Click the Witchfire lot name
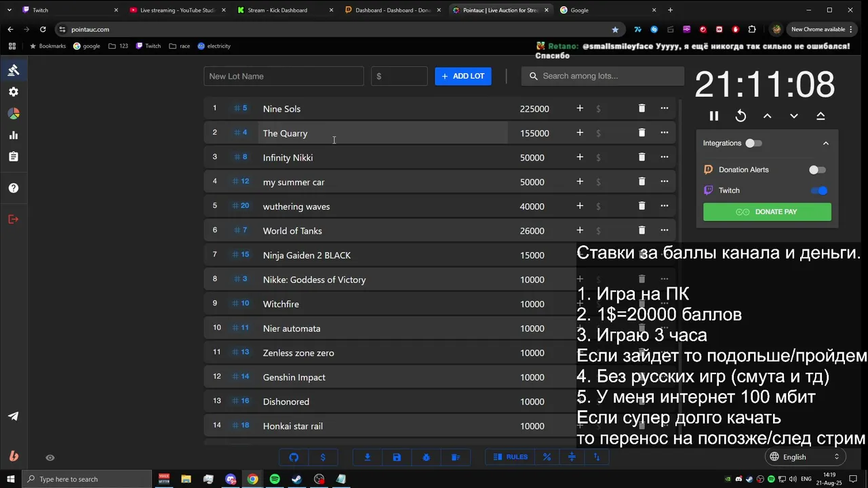868x488 pixels. [x=281, y=304]
